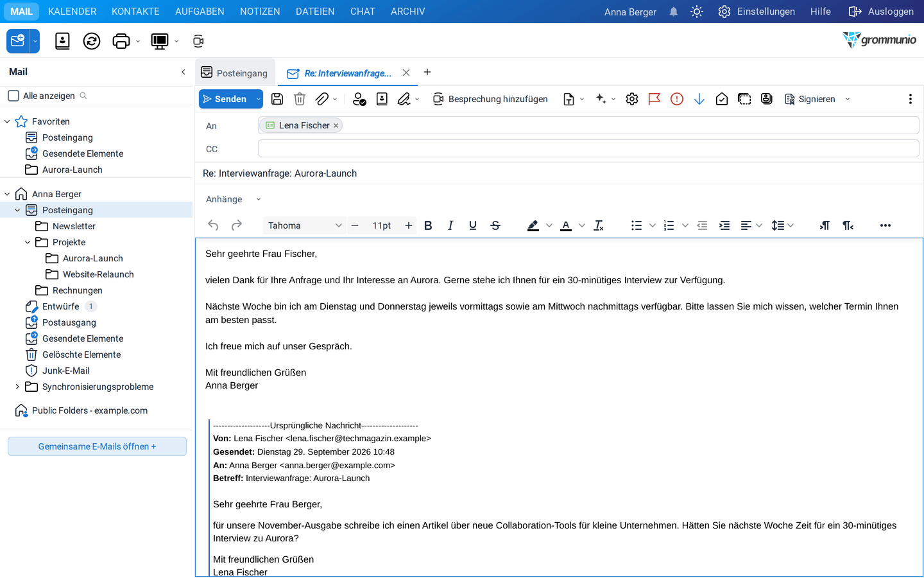Save the draft with the floppy disk icon
This screenshot has height=578, width=924.
[x=277, y=99]
